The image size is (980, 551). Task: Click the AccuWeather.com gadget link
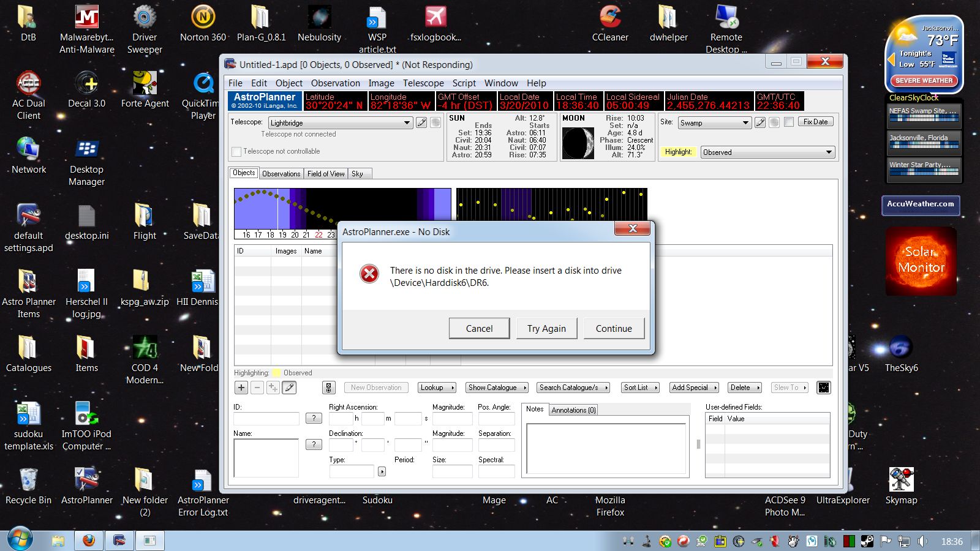click(920, 204)
